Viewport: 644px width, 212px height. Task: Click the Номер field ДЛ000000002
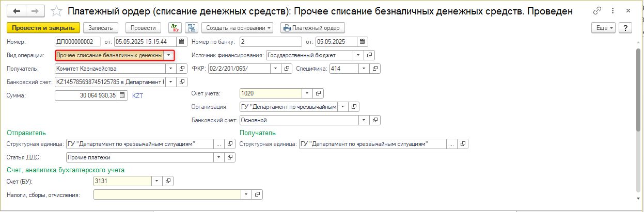[77, 42]
